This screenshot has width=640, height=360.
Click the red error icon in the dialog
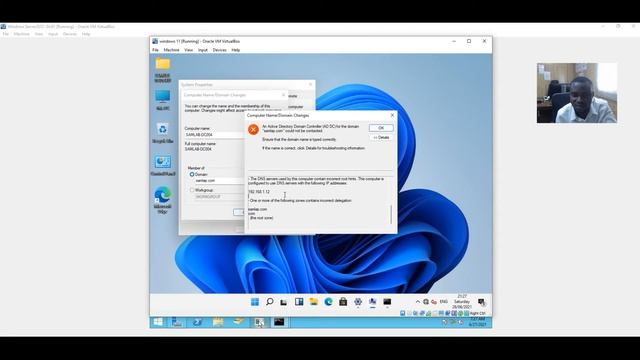[253, 129]
